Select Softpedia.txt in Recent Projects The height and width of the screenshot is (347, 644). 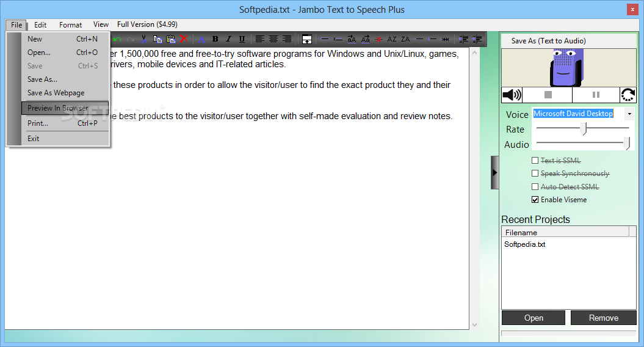(x=524, y=244)
